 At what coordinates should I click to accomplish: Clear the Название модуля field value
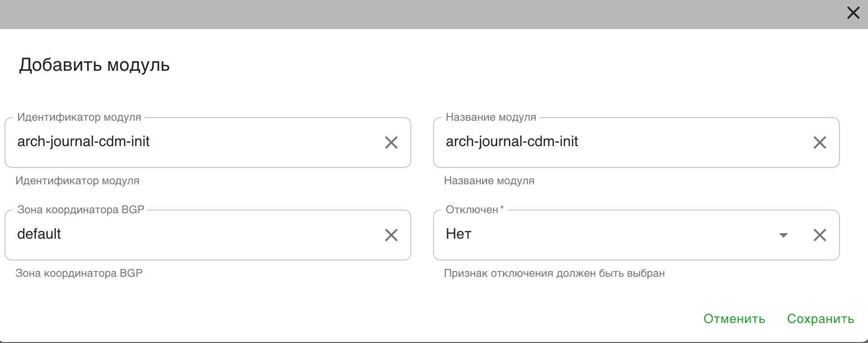coord(819,142)
